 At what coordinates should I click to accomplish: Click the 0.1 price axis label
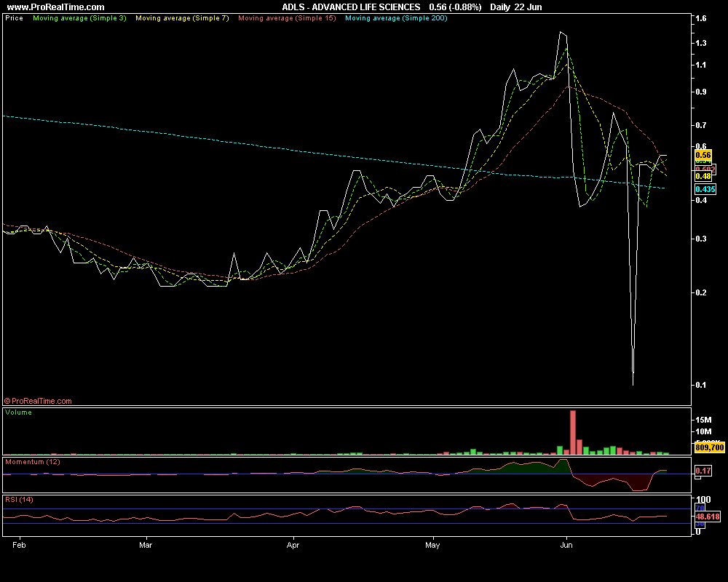[701, 386]
